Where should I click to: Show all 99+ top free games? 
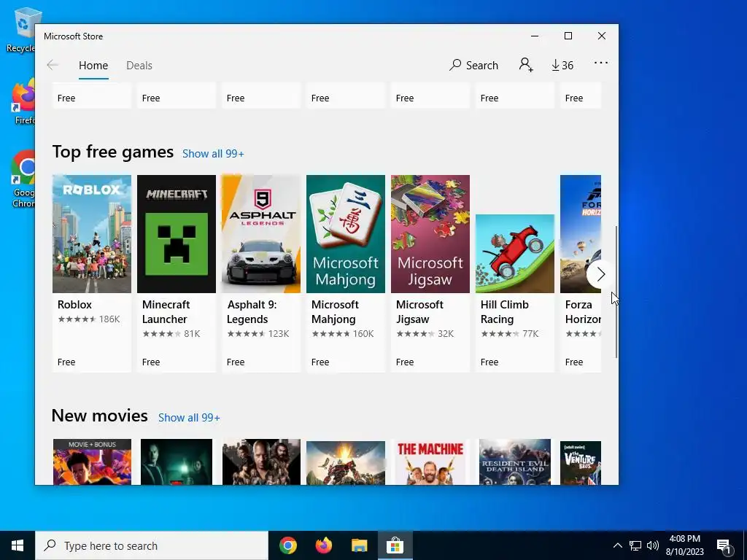pyautogui.click(x=213, y=153)
